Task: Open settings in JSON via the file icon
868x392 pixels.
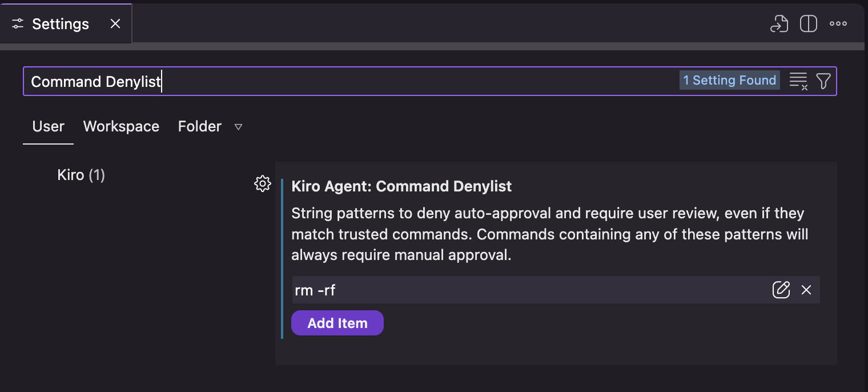Action: tap(778, 23)
